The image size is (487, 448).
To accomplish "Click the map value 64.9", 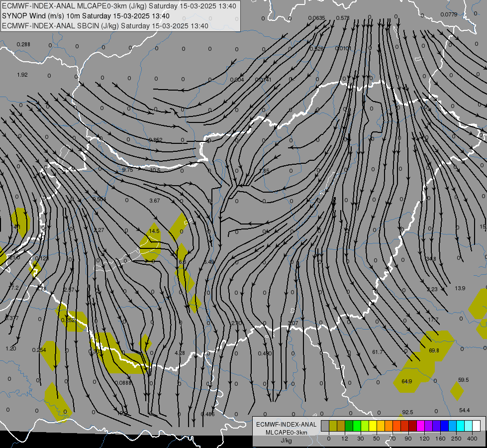I will pos(407,381).
